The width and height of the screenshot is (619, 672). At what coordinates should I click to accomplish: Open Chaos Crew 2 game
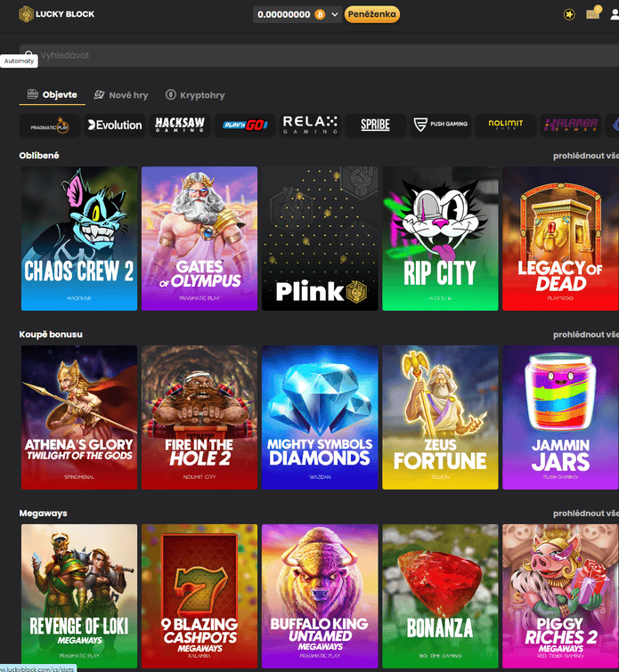pos(79,239)
